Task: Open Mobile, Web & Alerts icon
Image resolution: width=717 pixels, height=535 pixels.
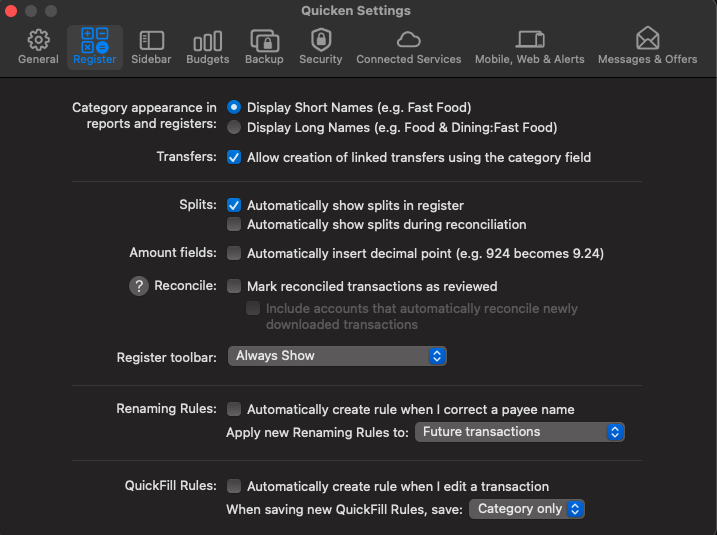Action: [x=529, y=41]
